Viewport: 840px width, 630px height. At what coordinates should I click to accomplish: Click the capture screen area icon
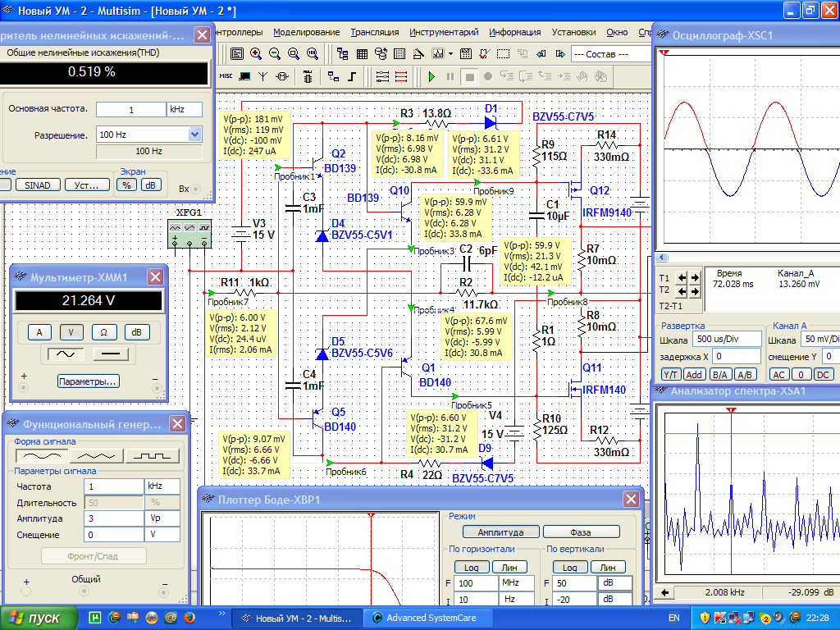pos(503,53)
